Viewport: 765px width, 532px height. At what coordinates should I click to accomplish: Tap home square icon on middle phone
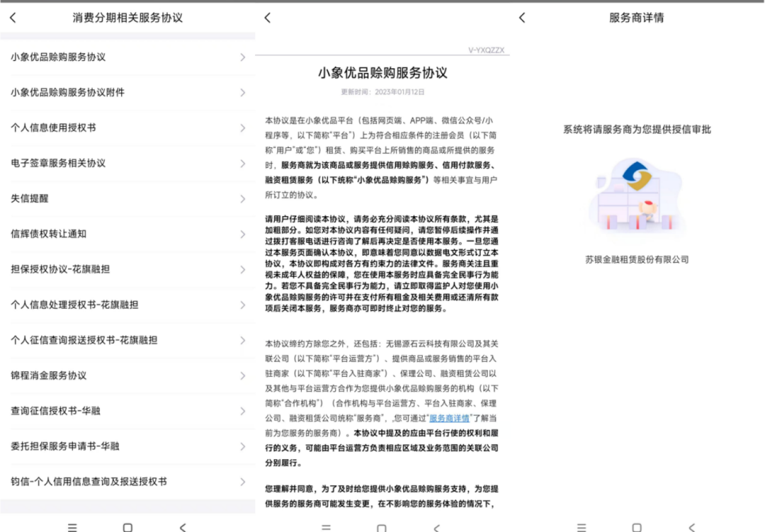(x=382, y=528)
